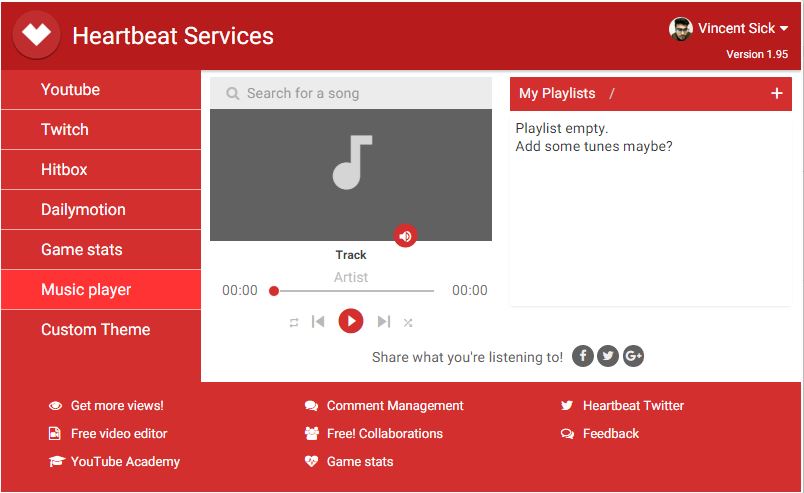Skip to the next track
This screenshot has width=804, height=493.
click(x=384, y=322)
